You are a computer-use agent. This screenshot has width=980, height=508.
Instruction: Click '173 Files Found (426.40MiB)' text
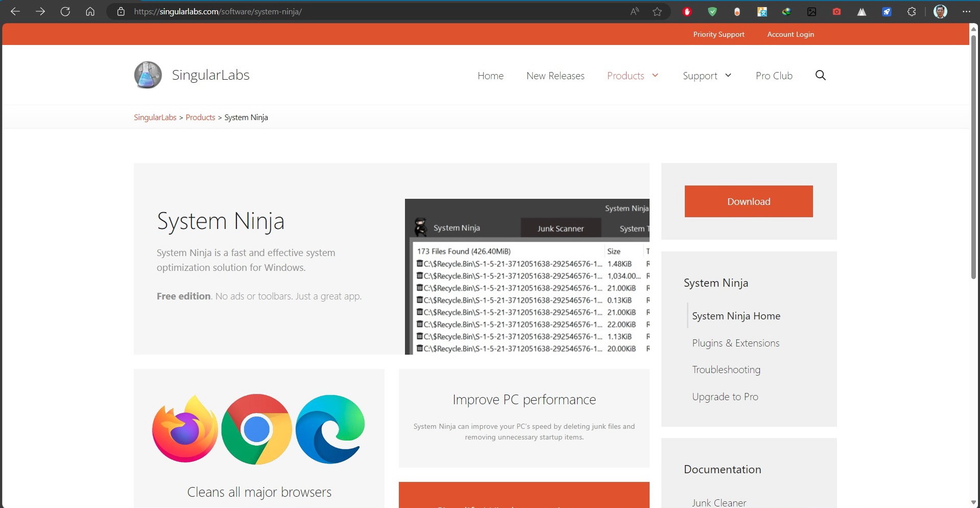click(464, 251)
